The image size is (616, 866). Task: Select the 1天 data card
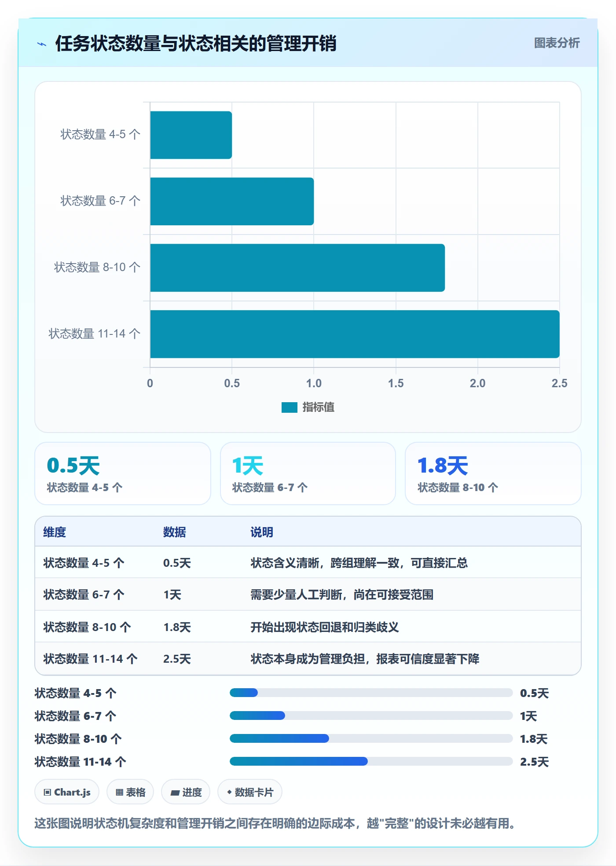pos(308,473)
